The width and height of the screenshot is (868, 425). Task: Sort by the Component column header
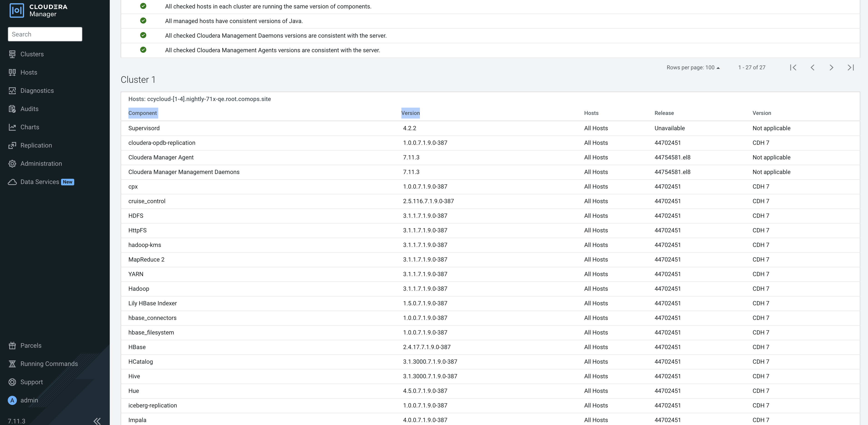(x=143, y=113)
